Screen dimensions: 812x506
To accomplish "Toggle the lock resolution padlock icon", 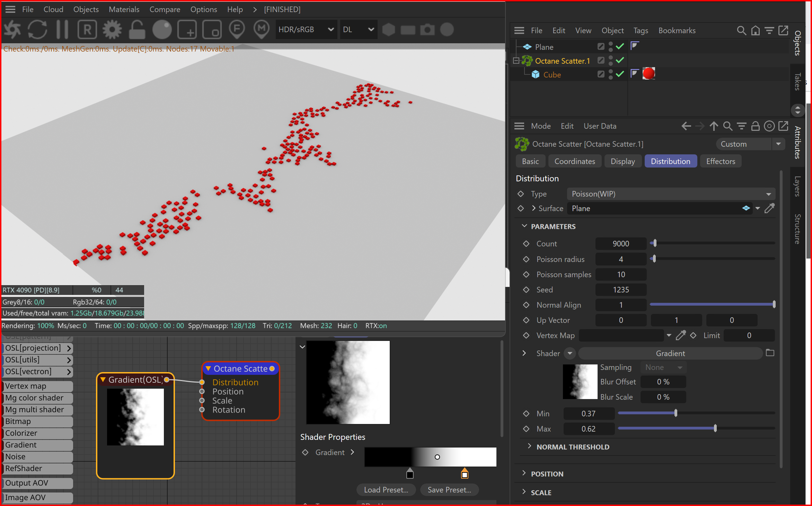I will (x=137, y=30).
